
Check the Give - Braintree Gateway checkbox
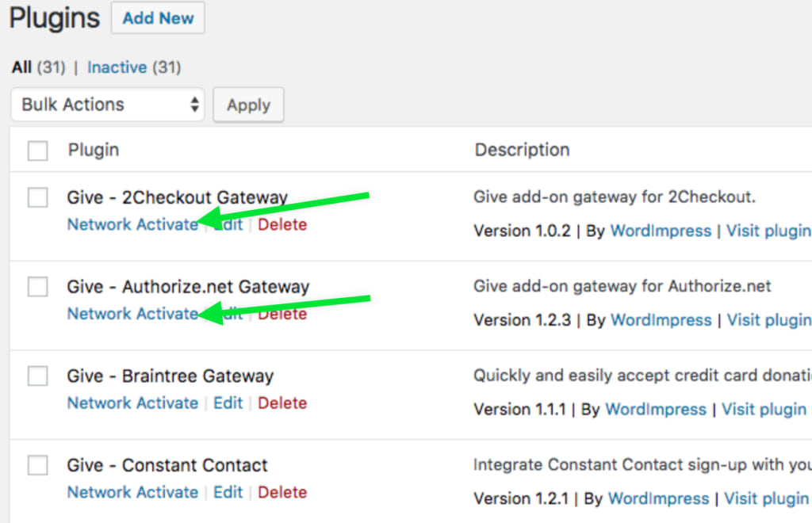click(38, 376)
